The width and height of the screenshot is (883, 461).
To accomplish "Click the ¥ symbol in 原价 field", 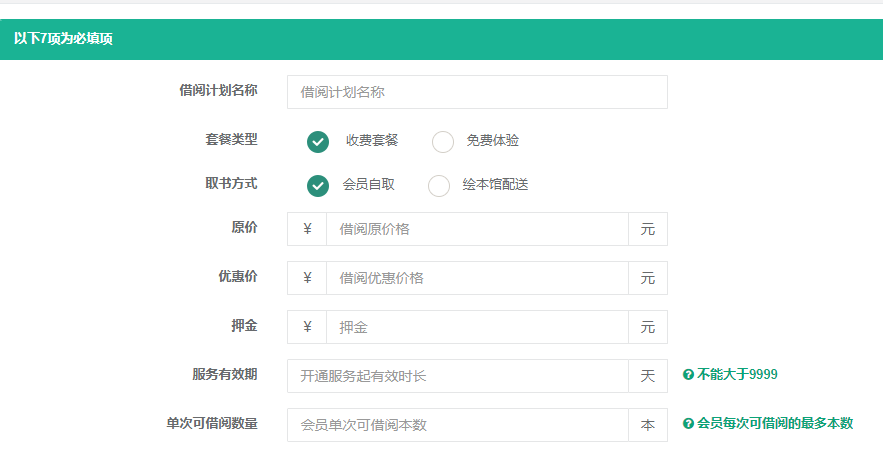I will coord(307,229).
